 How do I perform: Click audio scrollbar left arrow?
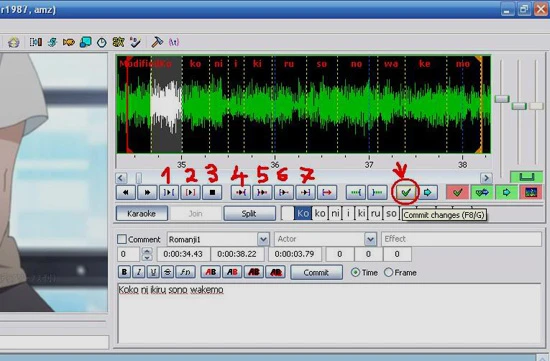coord(121,178)
